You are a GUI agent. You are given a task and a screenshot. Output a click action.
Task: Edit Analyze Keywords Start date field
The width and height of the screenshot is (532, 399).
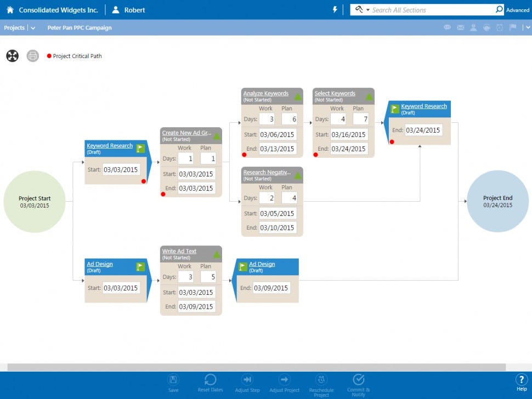pyautogui.click(x=278, y=135)
